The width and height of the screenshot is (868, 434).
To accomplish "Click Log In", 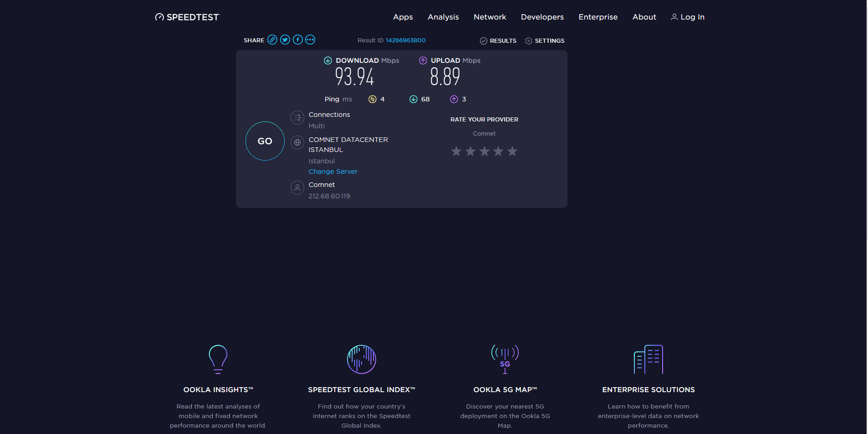I will coord(688,17).
